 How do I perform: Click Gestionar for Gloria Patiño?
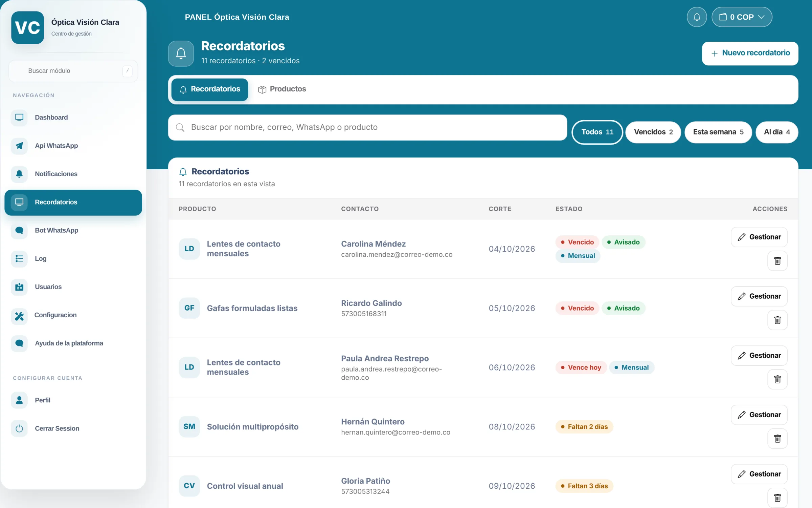[x=759, y=474]
